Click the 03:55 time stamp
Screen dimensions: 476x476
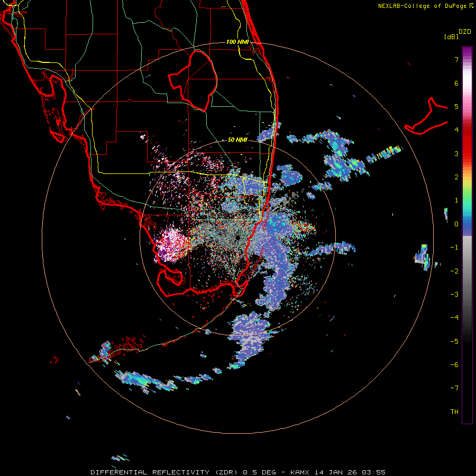pos(374,472)
